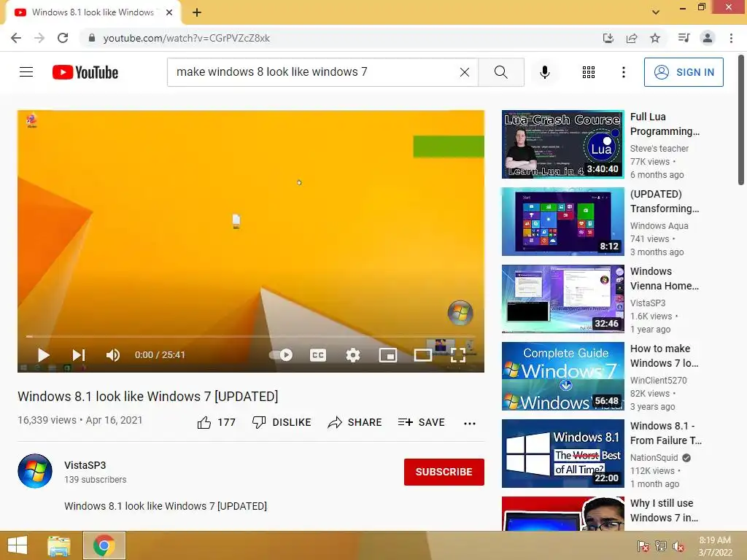Start voice search with the microphone
This screenshot has width=747, height=560.
click(544, 72)
